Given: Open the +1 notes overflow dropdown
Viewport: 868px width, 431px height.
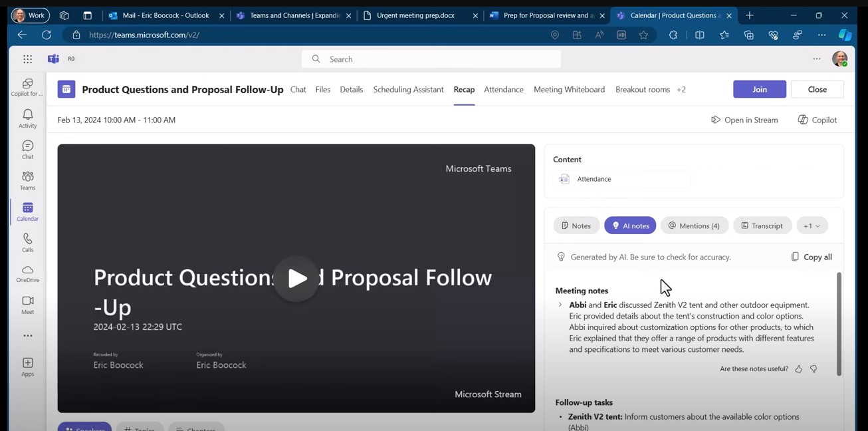Looking at the screenshot, I should pyautogui.click(x=812, y=225).
